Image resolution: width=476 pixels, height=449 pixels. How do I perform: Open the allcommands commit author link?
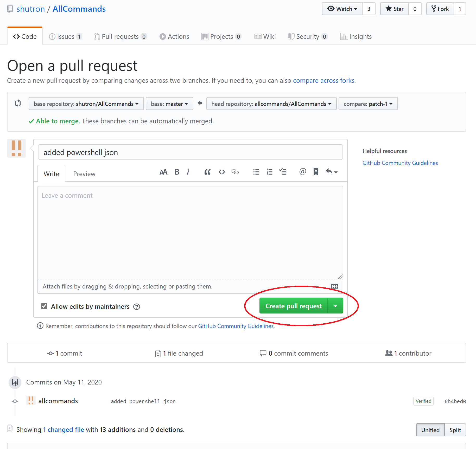tap(58, 401)
